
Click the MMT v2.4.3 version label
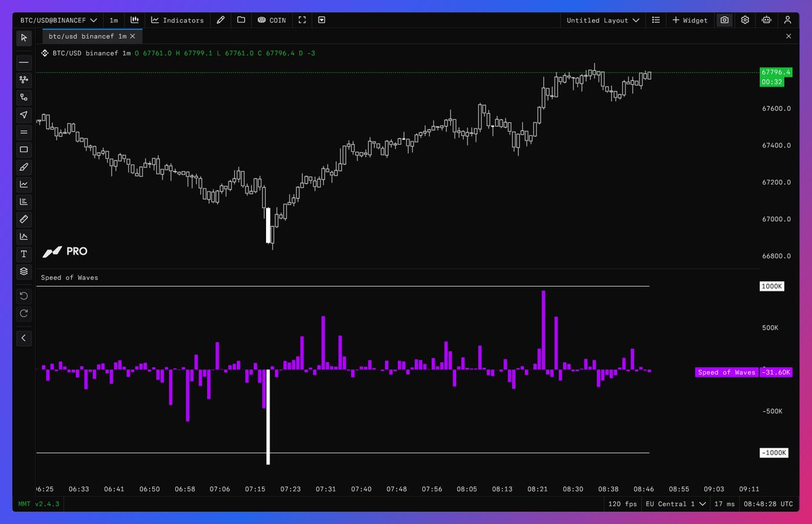pos(39,504)
